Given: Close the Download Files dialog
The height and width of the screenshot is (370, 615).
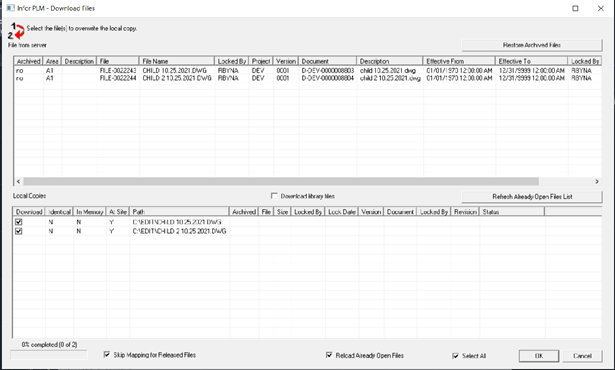Looking at the screenshot, I should pos(600,8).
